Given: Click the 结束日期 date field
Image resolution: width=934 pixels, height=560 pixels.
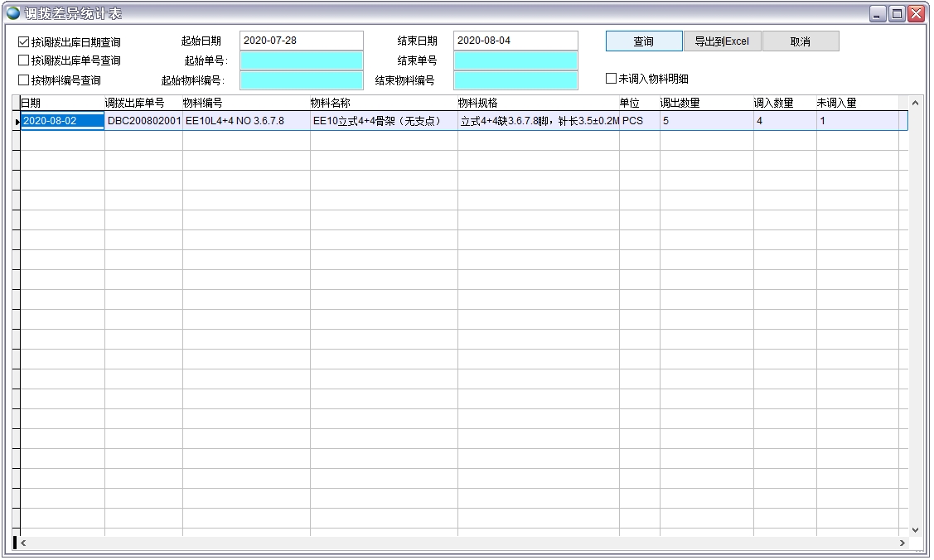Looking at the screenshot, I should coord(515,41).
